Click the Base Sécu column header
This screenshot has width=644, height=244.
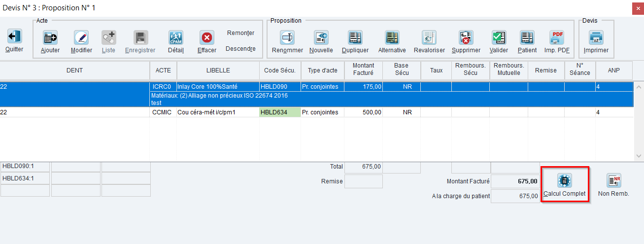pos(402,70)
